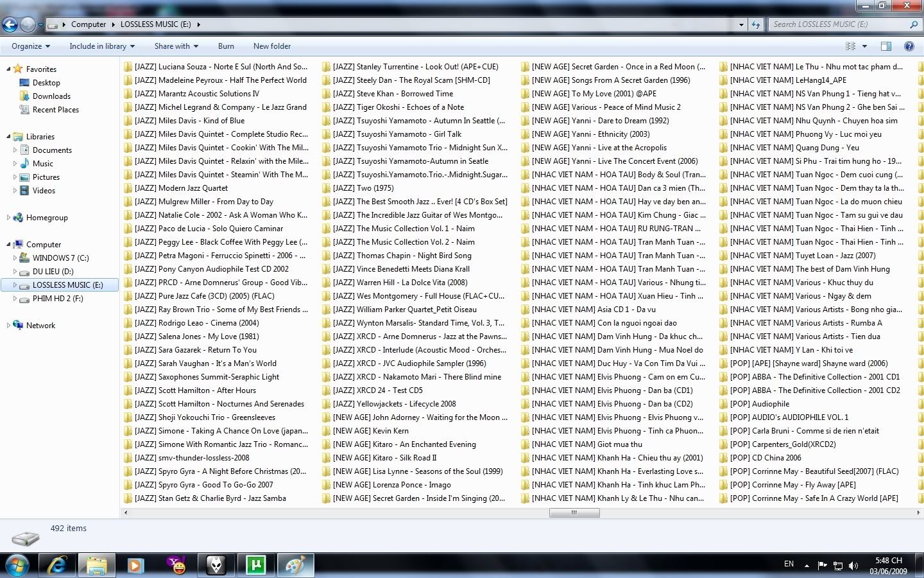Click the volume speaker tray icon
Viewport: 924px width, 578px height.
coord(853,566)
